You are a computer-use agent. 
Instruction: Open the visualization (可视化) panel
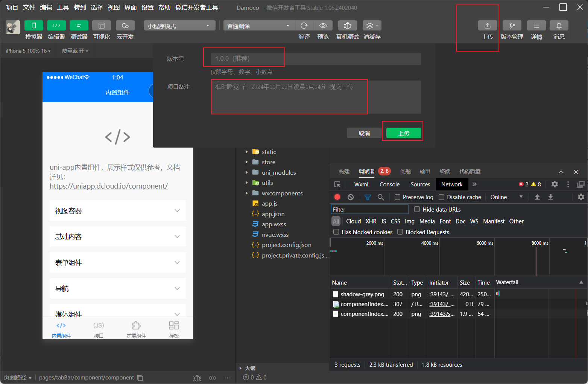(102, 26)
